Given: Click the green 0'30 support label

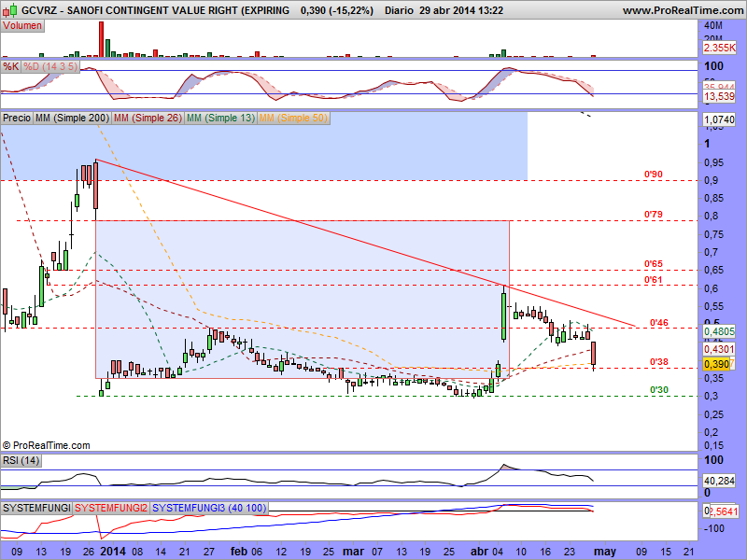Looking at the screenshot, I should [x=659, y=390].
